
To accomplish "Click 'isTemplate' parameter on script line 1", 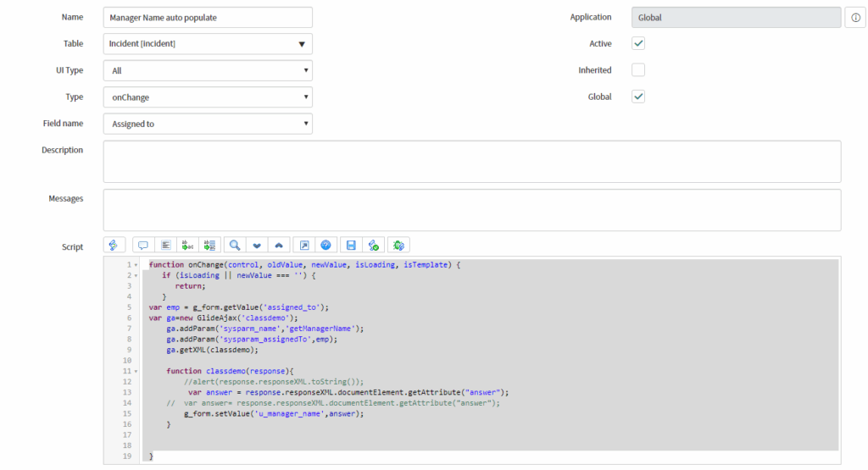I will click(x=426, y=265).
